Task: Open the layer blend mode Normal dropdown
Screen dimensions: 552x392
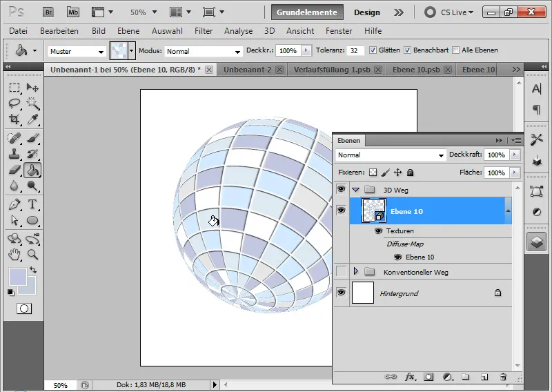Action: (391, 155)
